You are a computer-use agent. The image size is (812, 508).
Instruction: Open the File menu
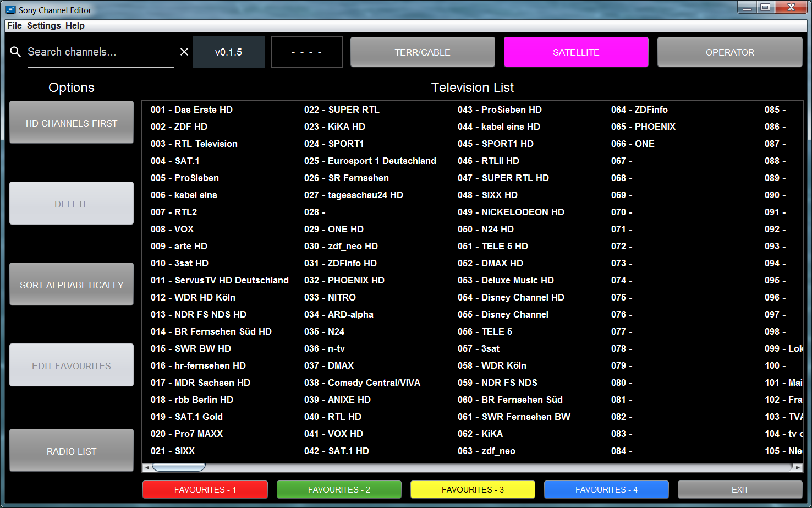pos(14,25)
